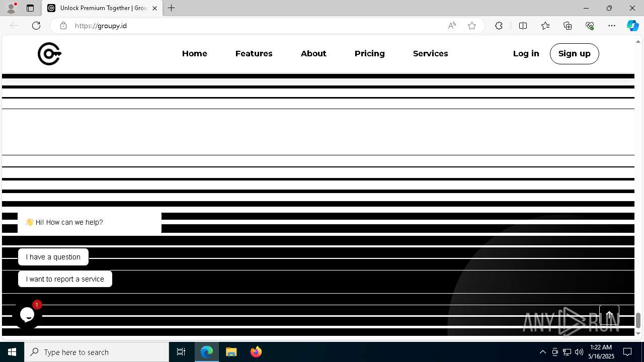
Task: Open Microsoft Edge from taskbar
Action: click(207, 352)
